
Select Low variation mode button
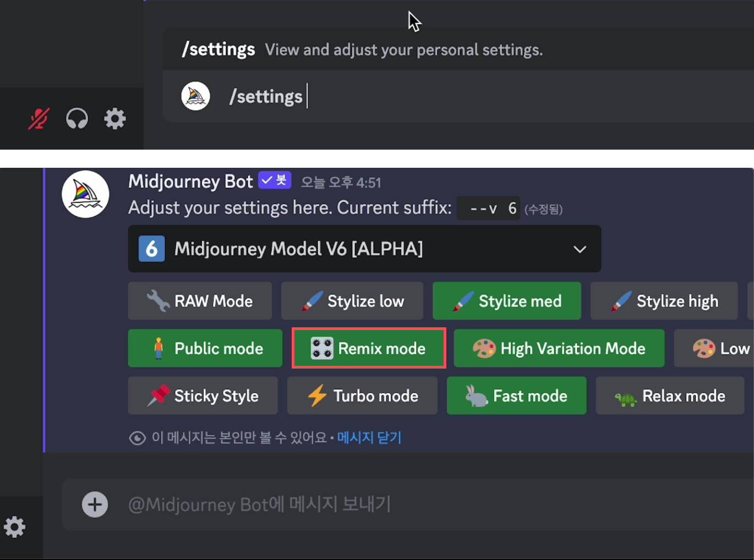pyautogui.click(x=714, y=348)
